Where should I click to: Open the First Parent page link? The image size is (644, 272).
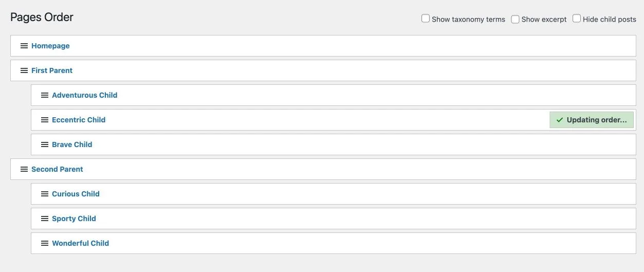[52, 70]
